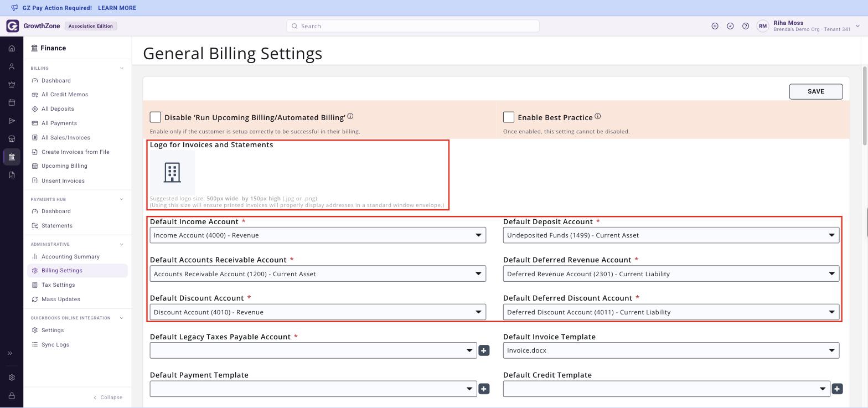Click the page's vertical scrollbar
The image size is (868, 408).
(x=865, y=106)
